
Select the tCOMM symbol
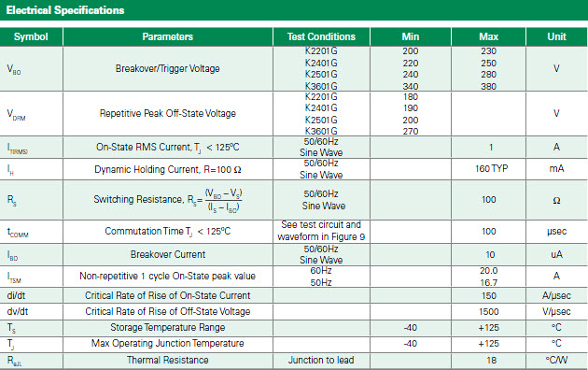coord(18,233)
